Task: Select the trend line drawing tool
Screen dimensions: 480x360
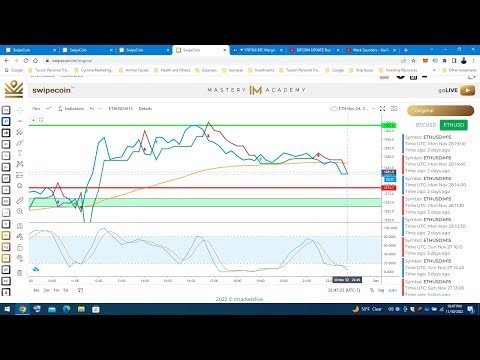Action: (20, 121)
